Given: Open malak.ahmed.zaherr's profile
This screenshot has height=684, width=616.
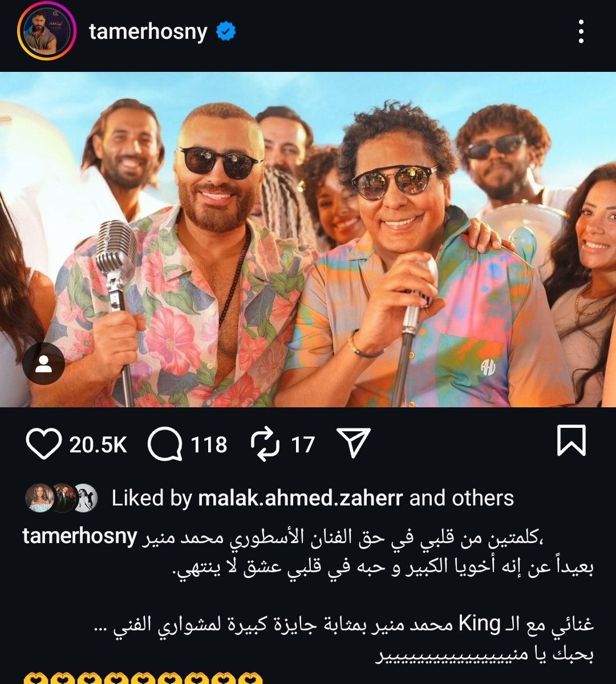Looking at the screenshot, I should pyautogui.click(x=300, y=498).
